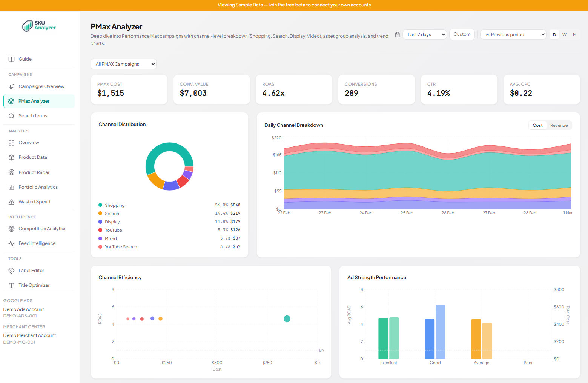This screenshot has height=383, width=588.
Task: Open the Last 7 days dropdown
Action: tap(424, 34)
